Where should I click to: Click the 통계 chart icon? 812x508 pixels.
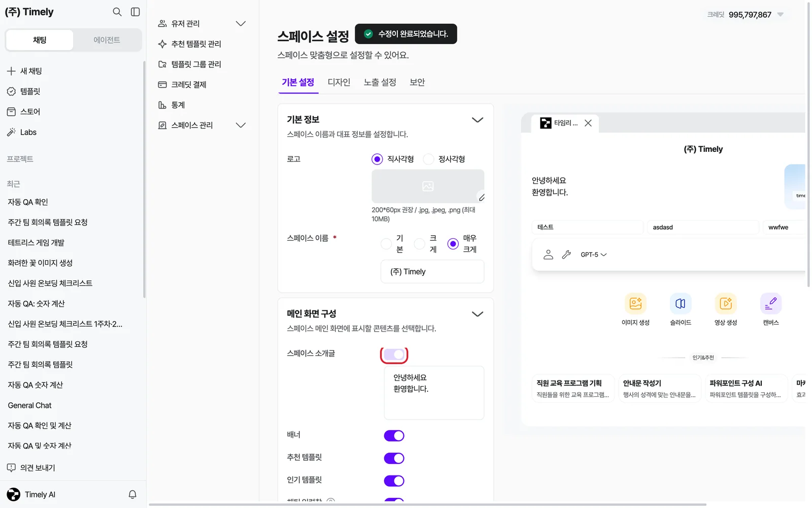[x=162, y=105]
